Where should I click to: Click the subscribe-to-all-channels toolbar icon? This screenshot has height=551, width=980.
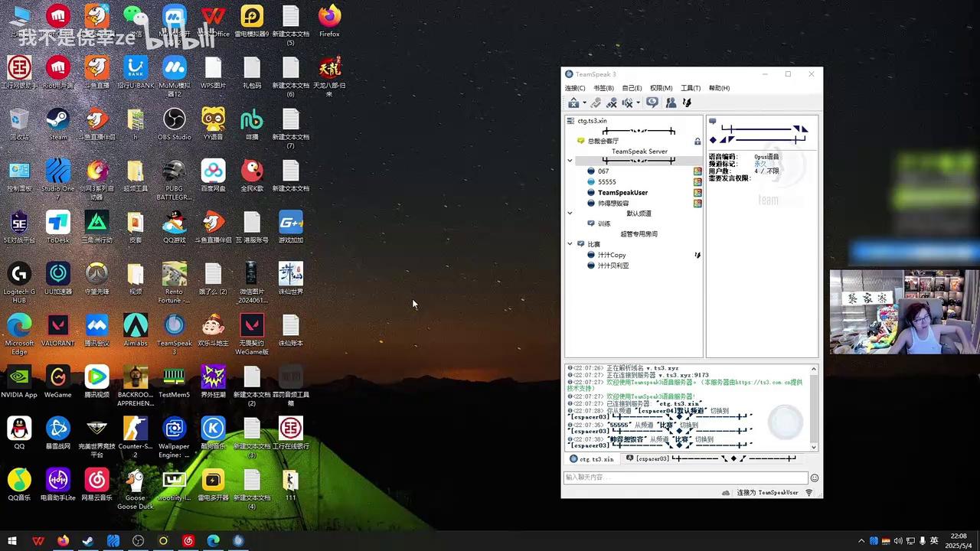click(652, 103)
